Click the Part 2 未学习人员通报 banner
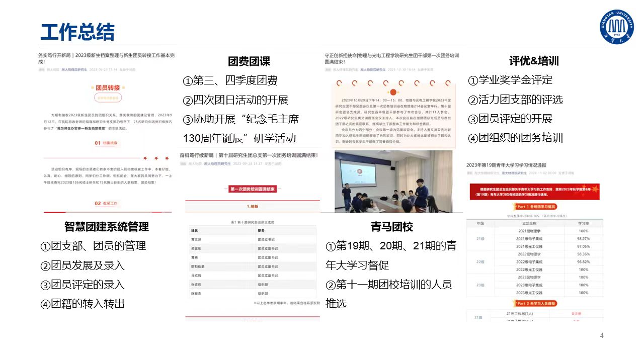Viewport: 644px width, 362px height. point(533,303)
